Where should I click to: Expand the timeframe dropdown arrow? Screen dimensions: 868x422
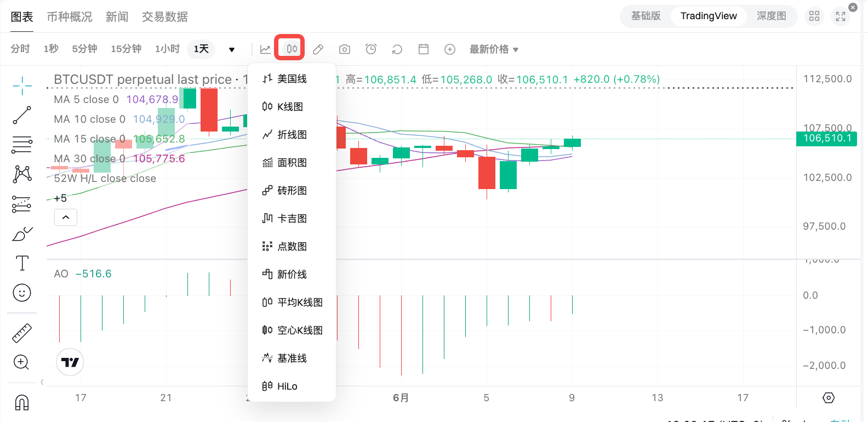click(x=232, y=49)
